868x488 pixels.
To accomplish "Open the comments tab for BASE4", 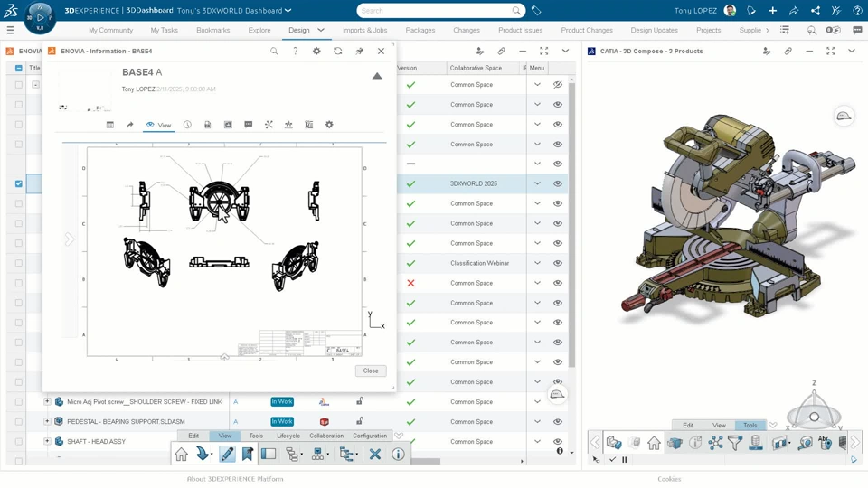I will coord(248,125).
